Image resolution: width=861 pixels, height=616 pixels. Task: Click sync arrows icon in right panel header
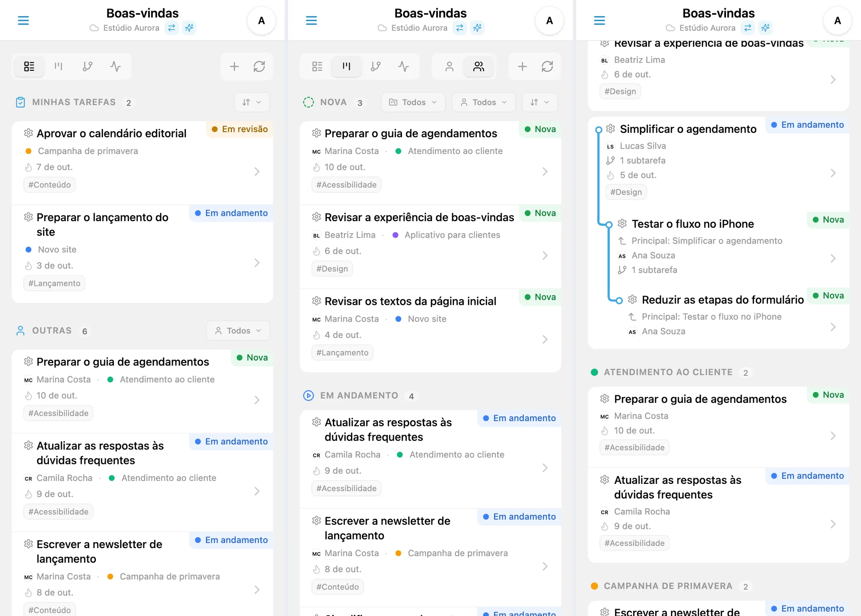pyautogui.click(x=748, y=28)
